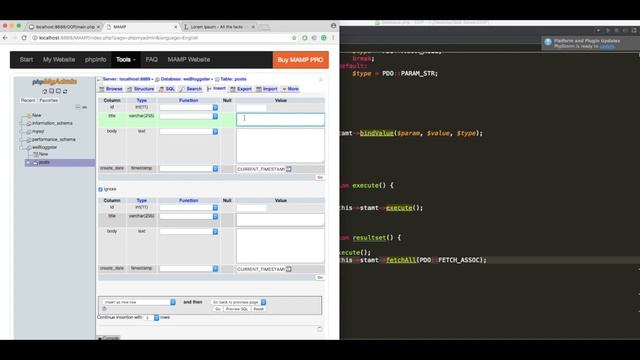Image resolution: width=640 pixels, height=360 pixels.
Task: Close the Lorem Ipsum browser tab
Action: [253, 27]
